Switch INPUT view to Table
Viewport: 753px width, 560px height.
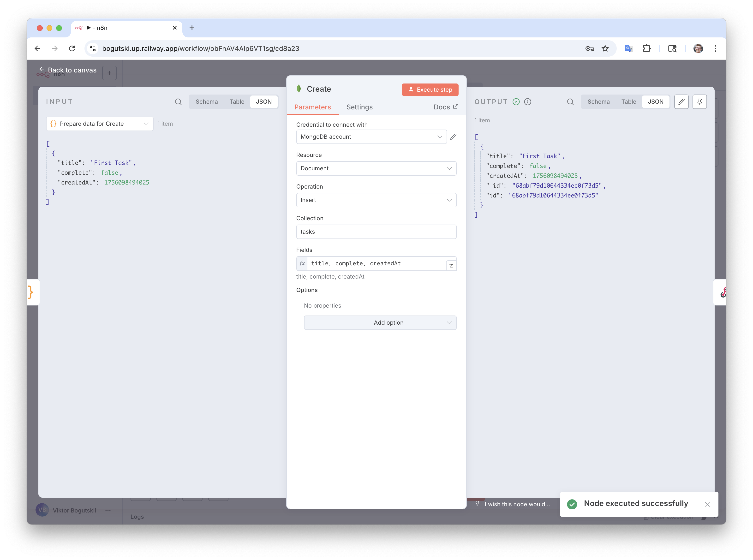tap(237, 102)
